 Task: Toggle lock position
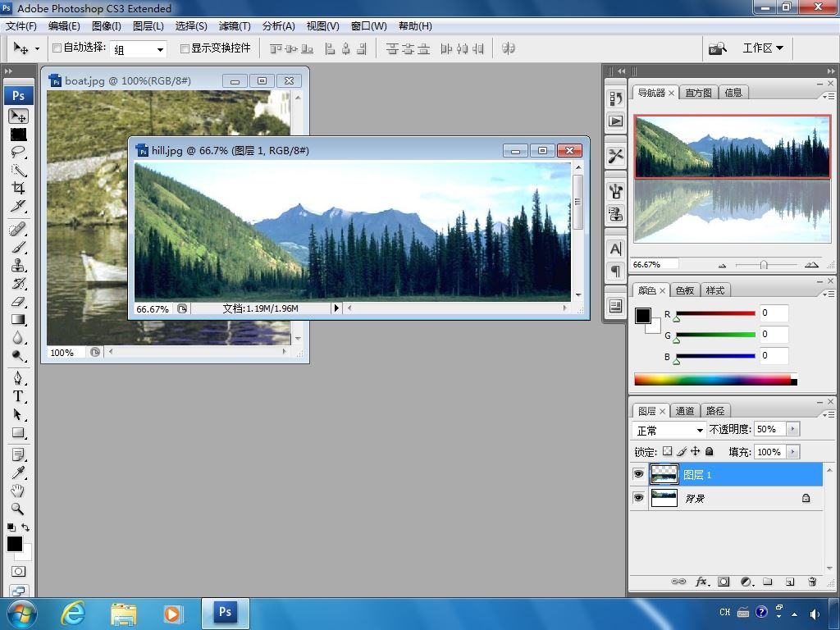[696, 452]
